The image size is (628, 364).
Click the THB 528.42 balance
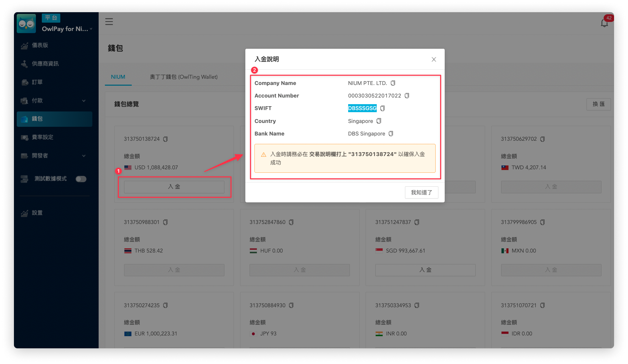click(149, 251)
